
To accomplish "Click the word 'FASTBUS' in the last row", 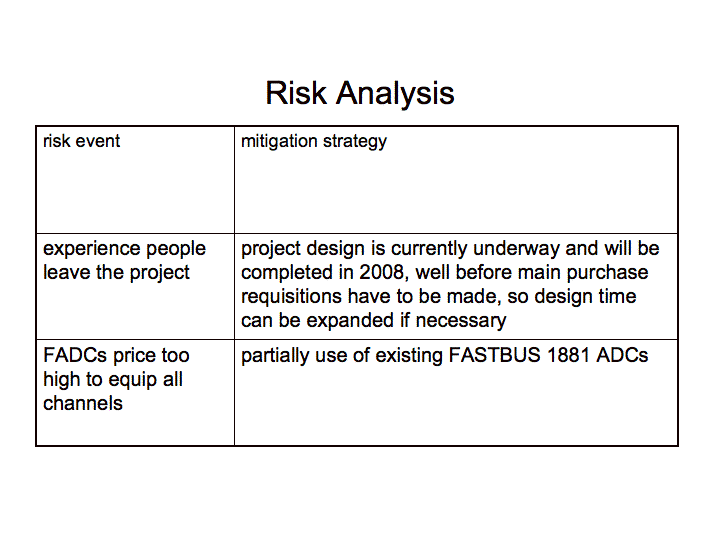I will pos(495,355).
